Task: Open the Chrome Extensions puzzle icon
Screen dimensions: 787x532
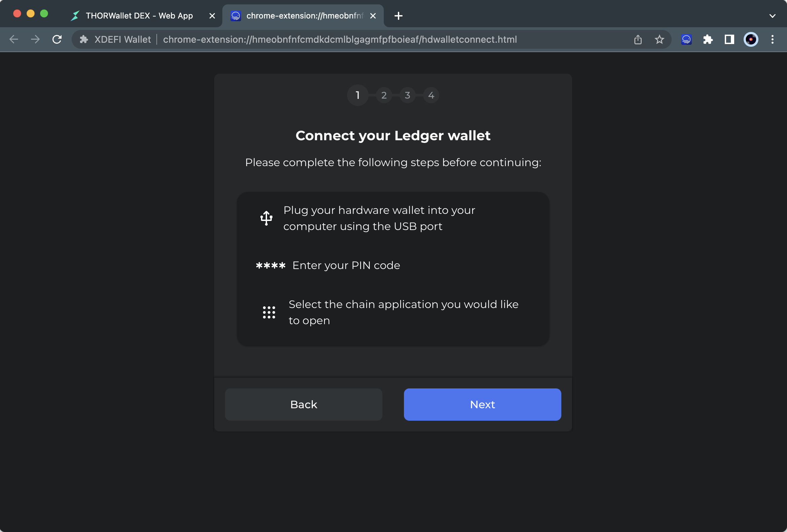Action: coord(708,40)
